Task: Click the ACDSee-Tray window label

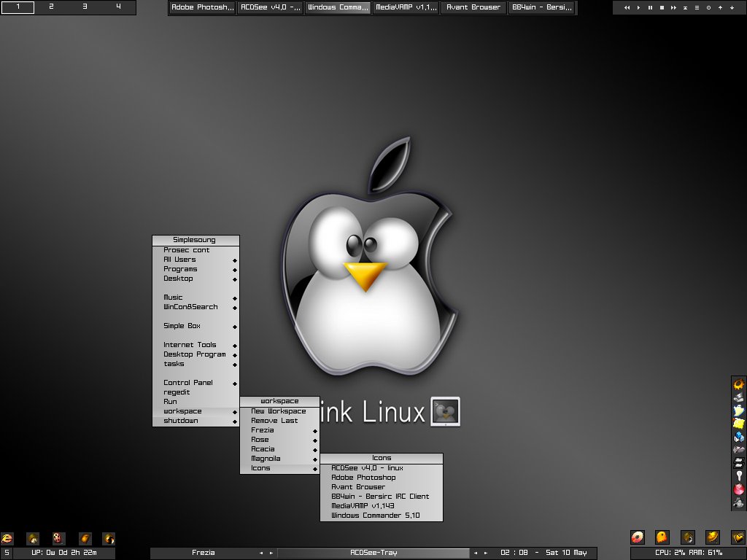Action: [373, 553]
